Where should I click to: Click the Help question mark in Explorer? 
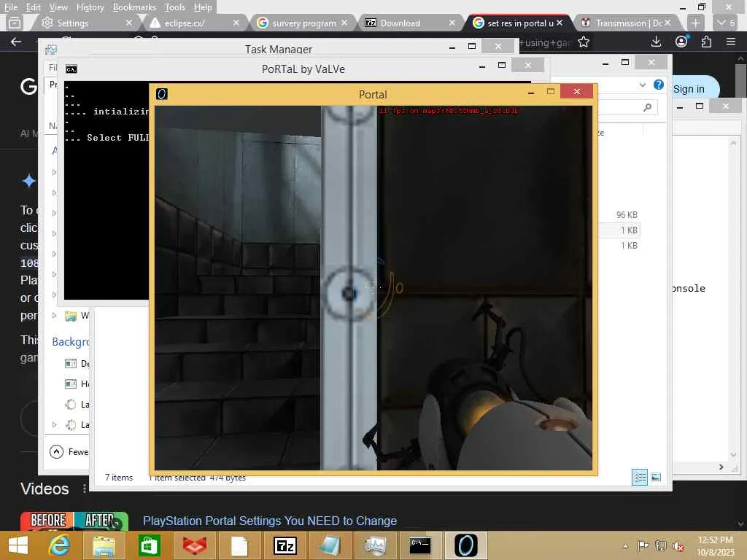tap(659, 85)
